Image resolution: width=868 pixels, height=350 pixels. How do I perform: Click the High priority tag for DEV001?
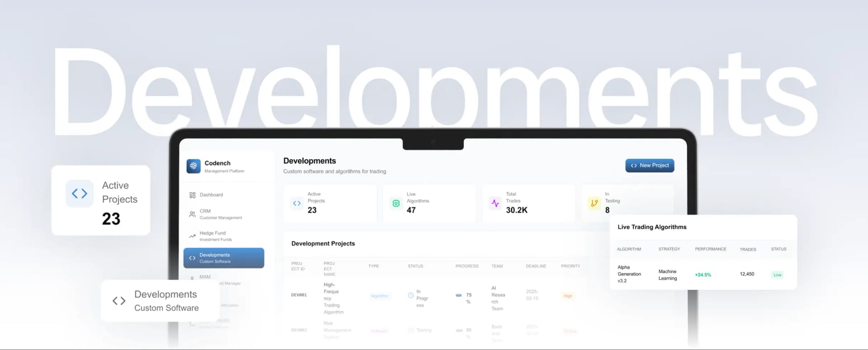(568, 296)
